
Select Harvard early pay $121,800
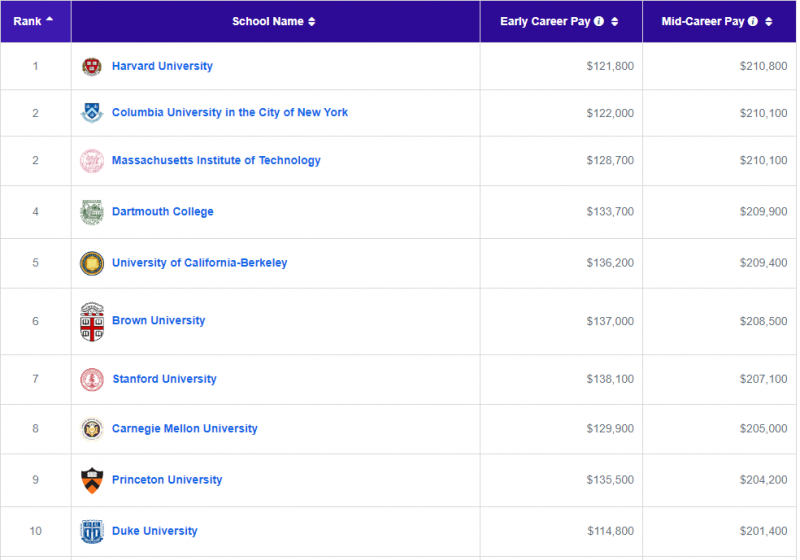610,66
